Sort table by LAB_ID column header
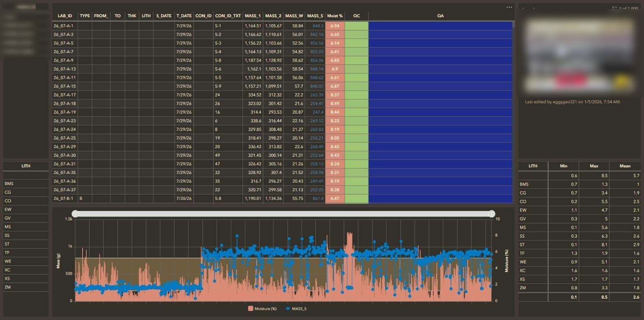The height and width of the screenshot is (320, 644). point(65,16)
